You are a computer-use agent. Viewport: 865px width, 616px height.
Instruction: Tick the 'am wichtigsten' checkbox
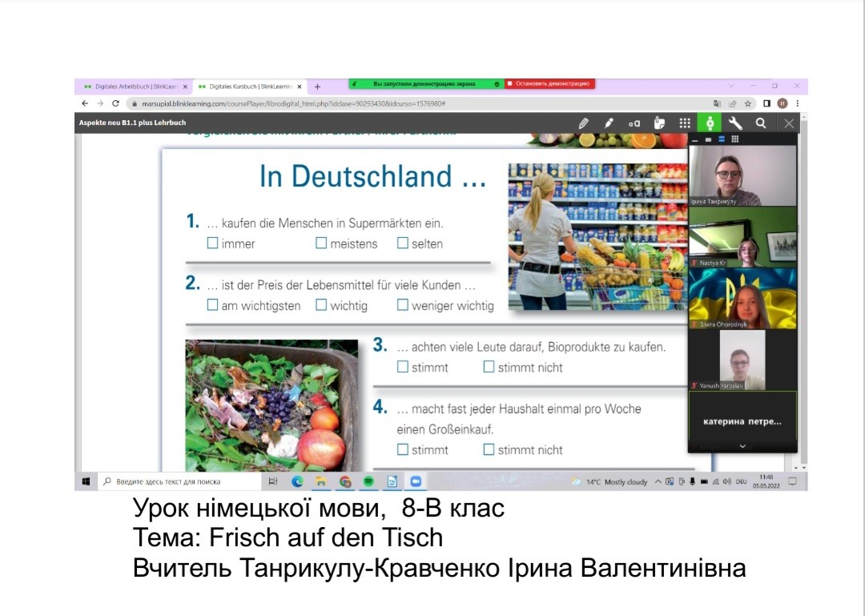coord(212,305)
